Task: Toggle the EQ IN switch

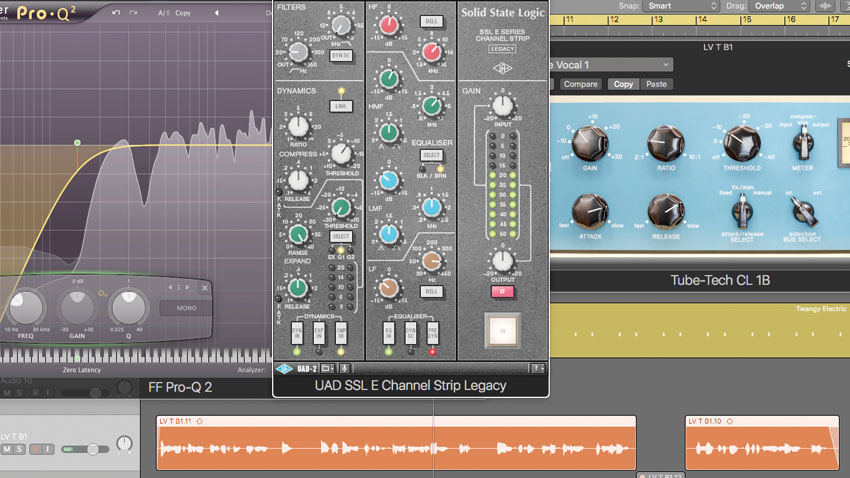Action: pyautogui.click(x=389, y=333)
